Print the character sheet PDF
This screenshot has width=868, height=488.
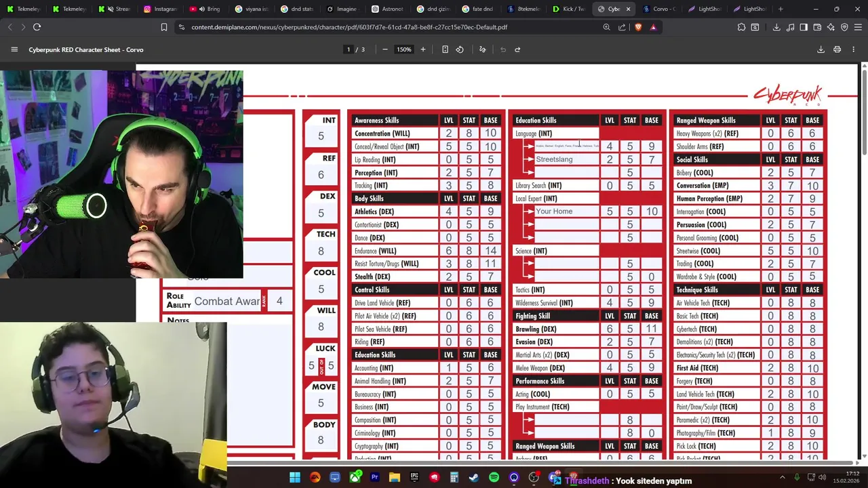click(x=837, y=49)
